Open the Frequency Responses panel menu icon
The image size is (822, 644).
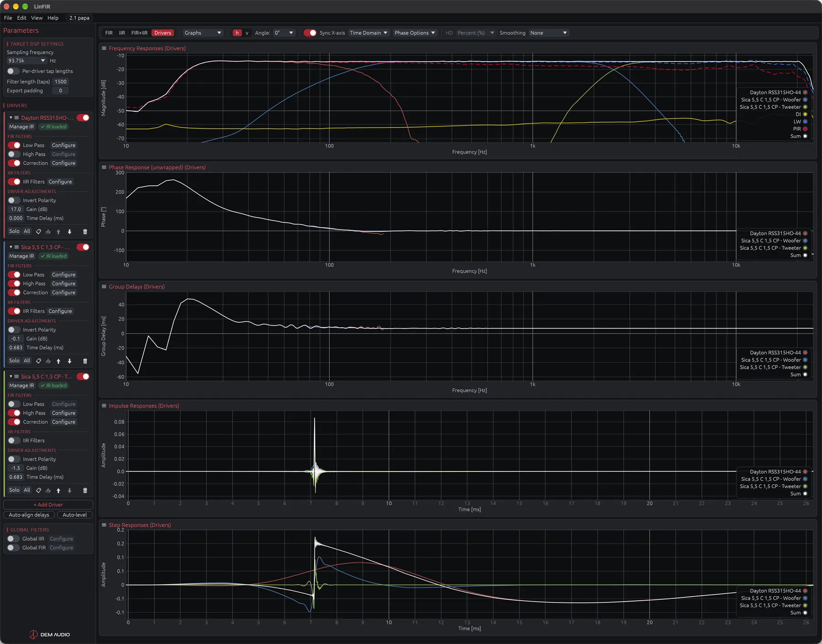click(104, 48)
